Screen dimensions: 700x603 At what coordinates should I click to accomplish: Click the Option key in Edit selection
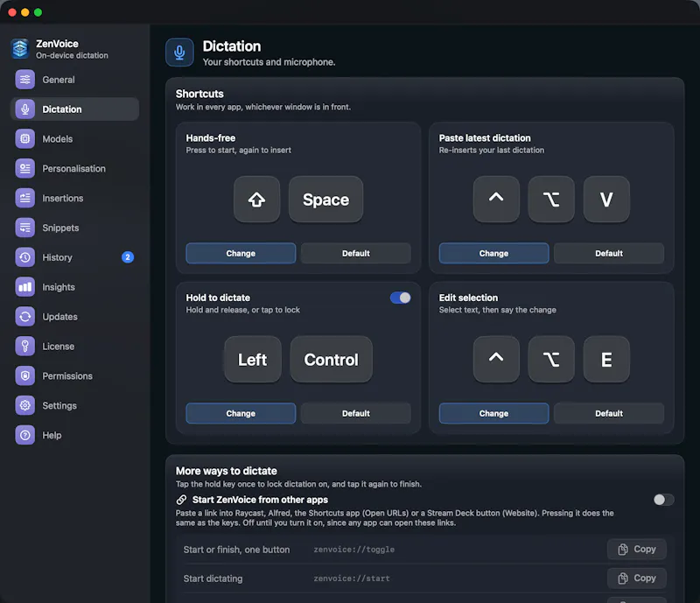coord(551,360)
